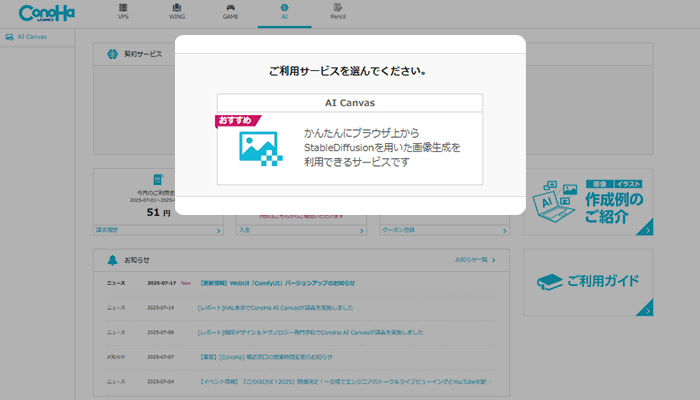The height and width of the screenshot is (400, 700).
Task: Open the 2025-07-08 report news link
Action: 310,332
